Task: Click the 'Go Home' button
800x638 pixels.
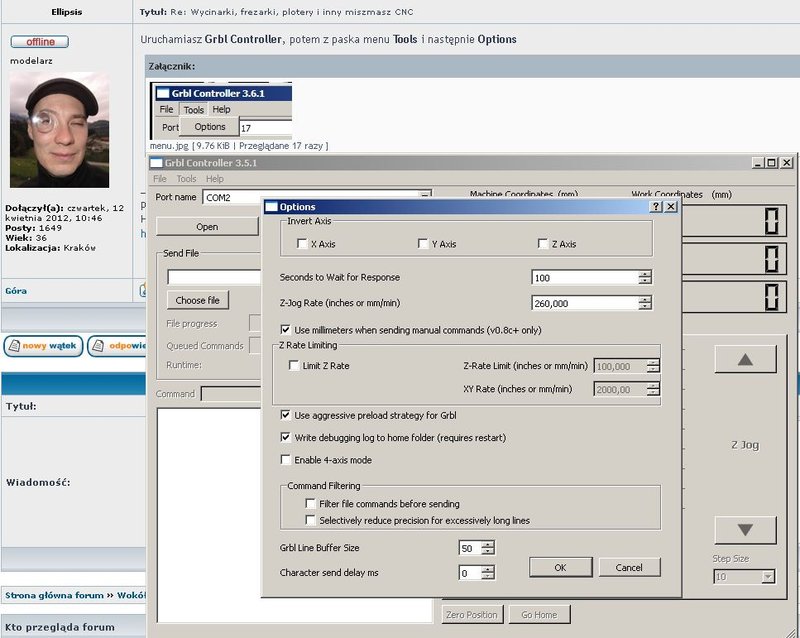Action: pyautogui.click(x=539, y=615)
